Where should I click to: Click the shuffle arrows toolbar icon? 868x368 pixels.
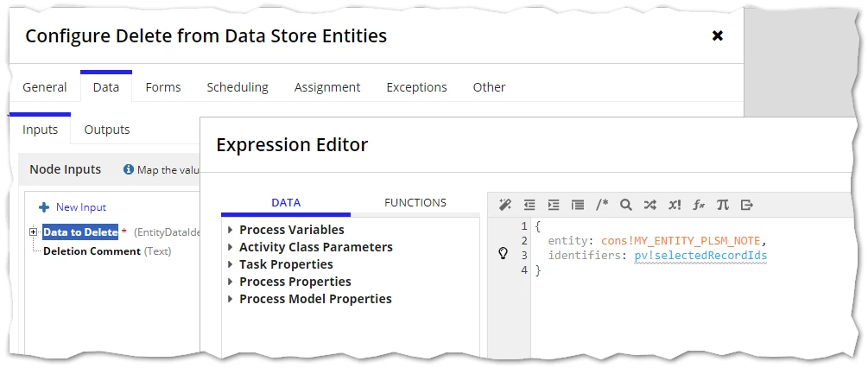[649, 205]
